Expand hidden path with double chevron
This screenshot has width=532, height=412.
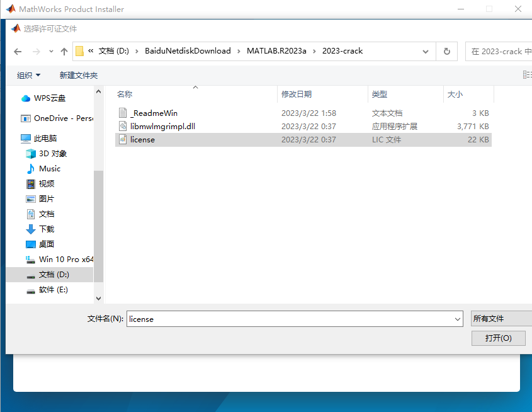(91, 51)
